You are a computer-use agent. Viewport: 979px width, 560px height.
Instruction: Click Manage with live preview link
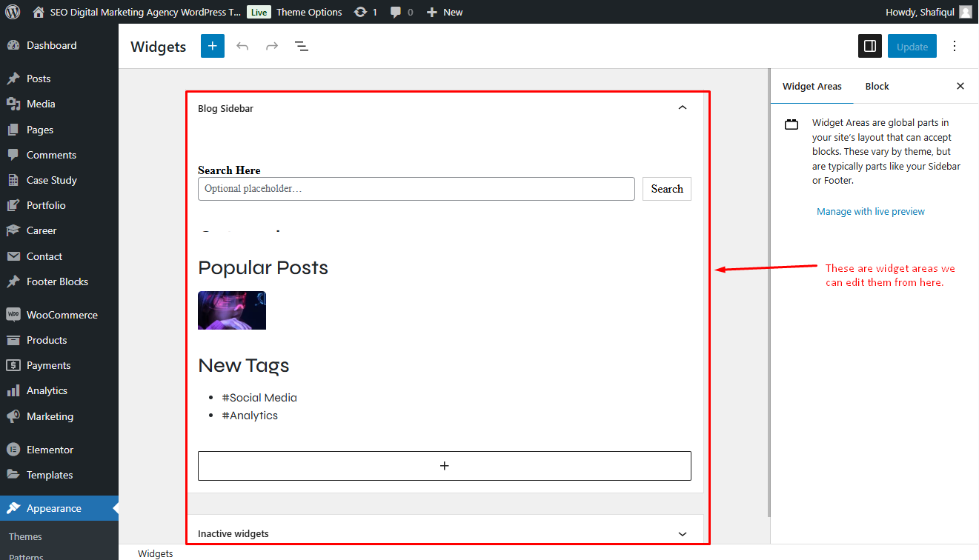(871, 211)
